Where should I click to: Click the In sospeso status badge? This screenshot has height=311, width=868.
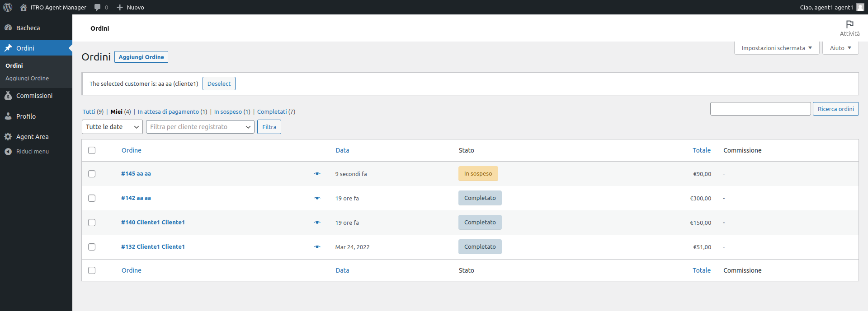click(x=478, y=174)
